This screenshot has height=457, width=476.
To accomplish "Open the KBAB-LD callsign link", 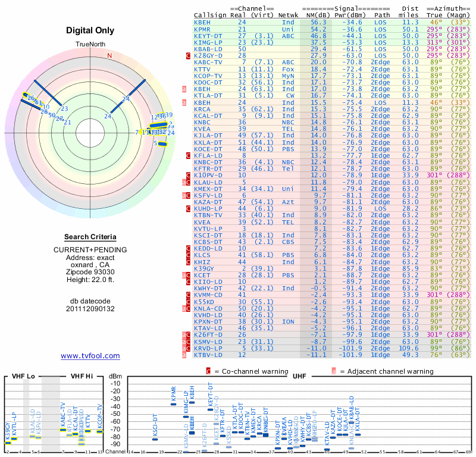I will [208, 49].
